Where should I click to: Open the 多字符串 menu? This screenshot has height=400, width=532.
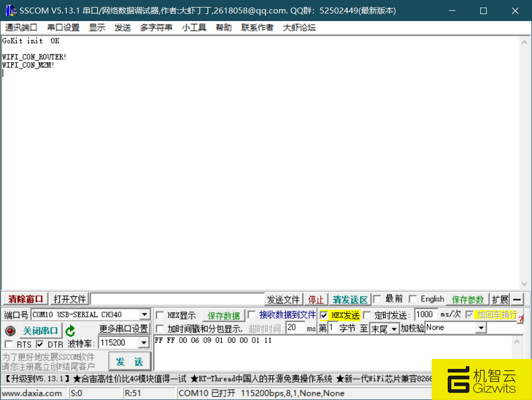(x=156, y=28)
